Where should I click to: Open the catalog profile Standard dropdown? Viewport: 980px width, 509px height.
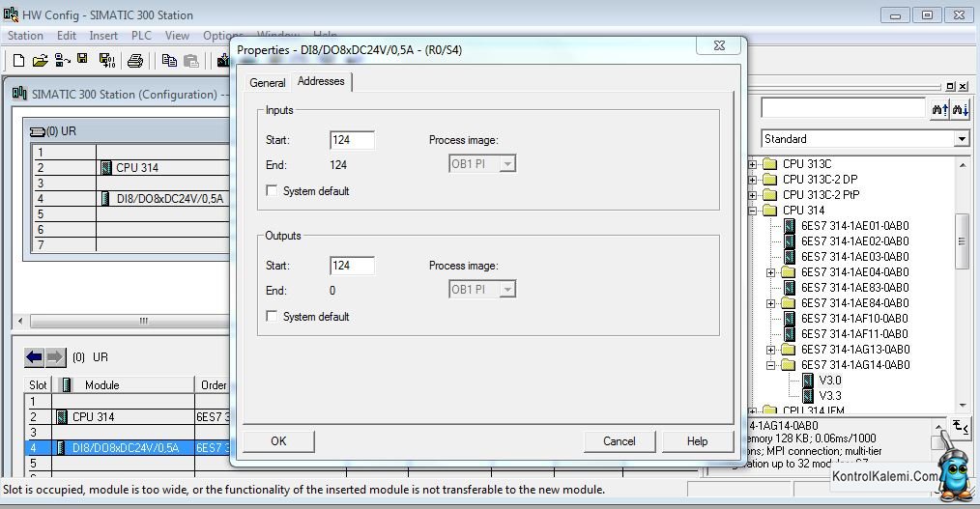point(962,139)
